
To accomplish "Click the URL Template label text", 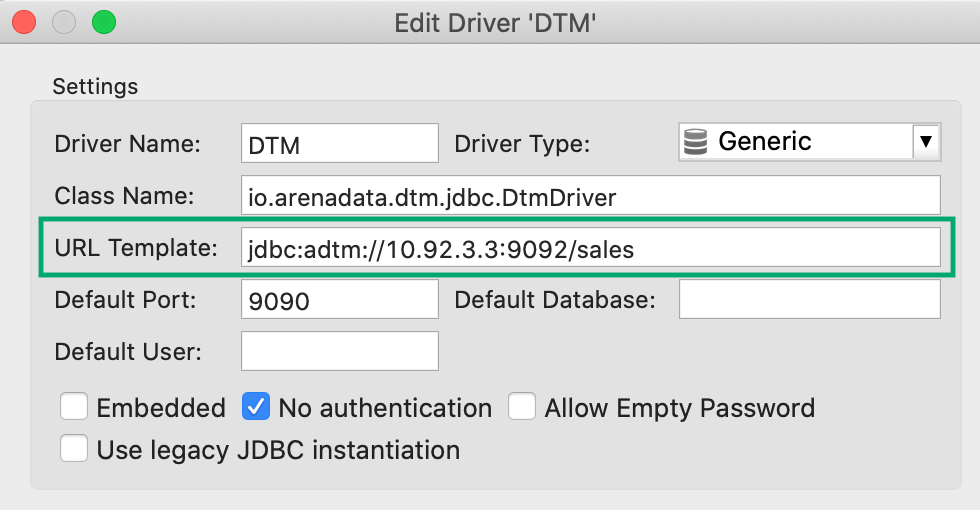I will pos(135,248).
